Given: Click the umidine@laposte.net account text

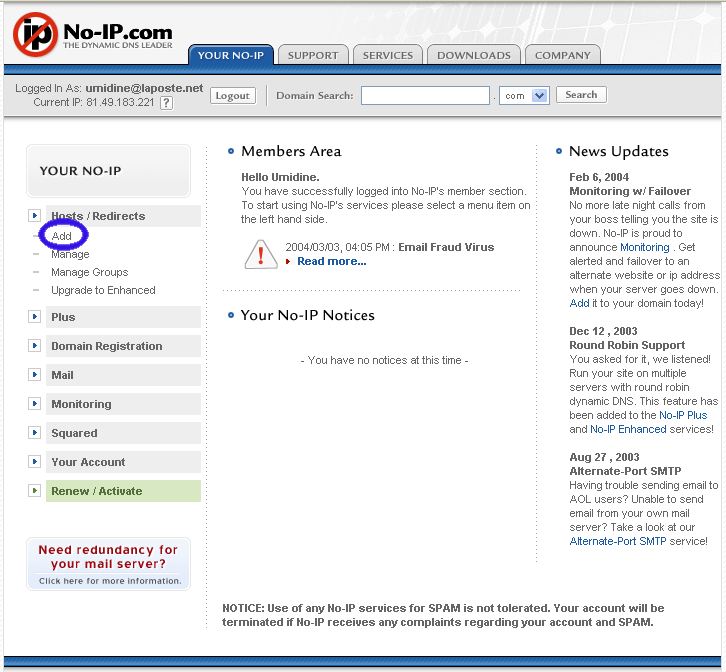Looking at the screenshot, I should point(144,88).
